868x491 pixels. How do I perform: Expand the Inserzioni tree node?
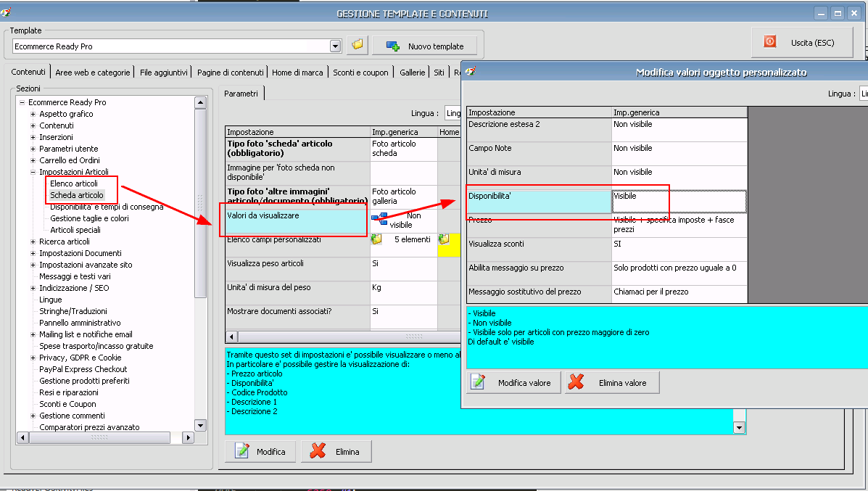33,137
